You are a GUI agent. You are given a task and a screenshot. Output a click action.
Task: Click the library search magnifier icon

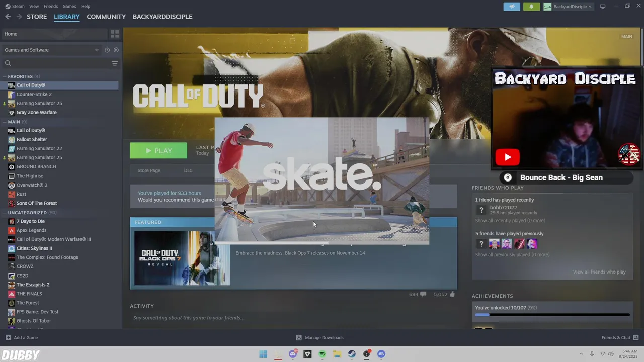(8, 63)
